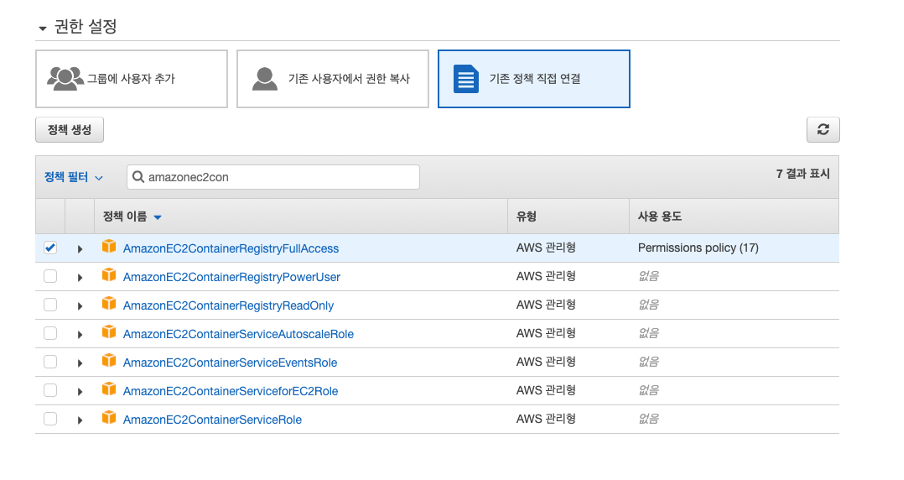Expand AmazonEC2ContainerServiceRole row details

80,420
